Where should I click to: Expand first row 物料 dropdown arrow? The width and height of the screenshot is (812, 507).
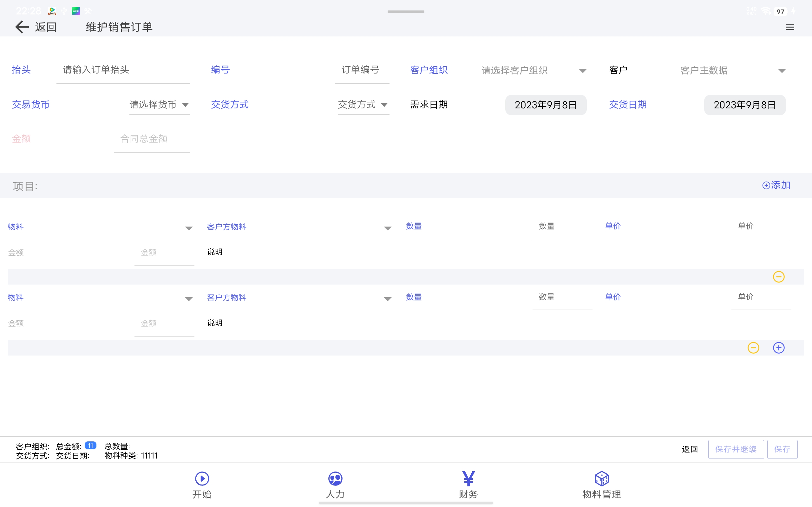click(189, 228)
